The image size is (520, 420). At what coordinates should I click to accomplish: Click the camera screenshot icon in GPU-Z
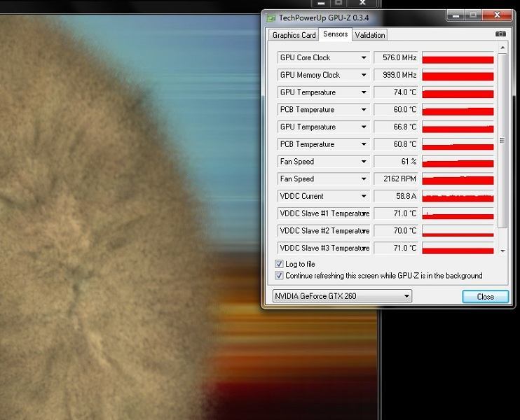tap(500, 34)
